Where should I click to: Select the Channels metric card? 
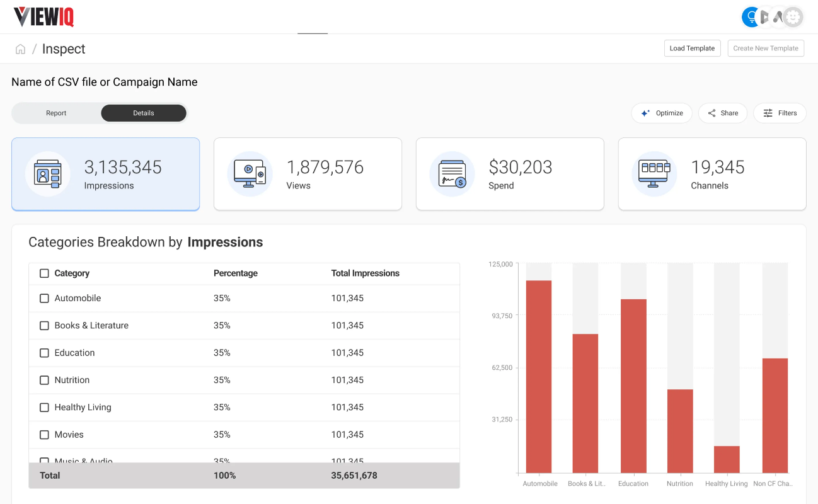[712, 174]
